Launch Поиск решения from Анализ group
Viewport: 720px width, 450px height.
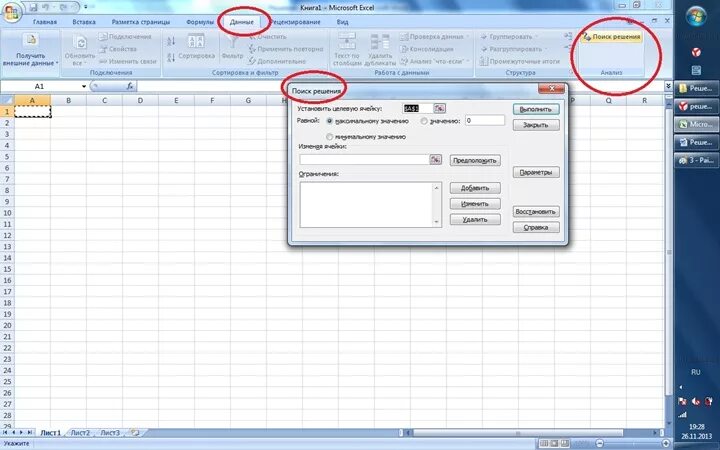pos(611,37)
